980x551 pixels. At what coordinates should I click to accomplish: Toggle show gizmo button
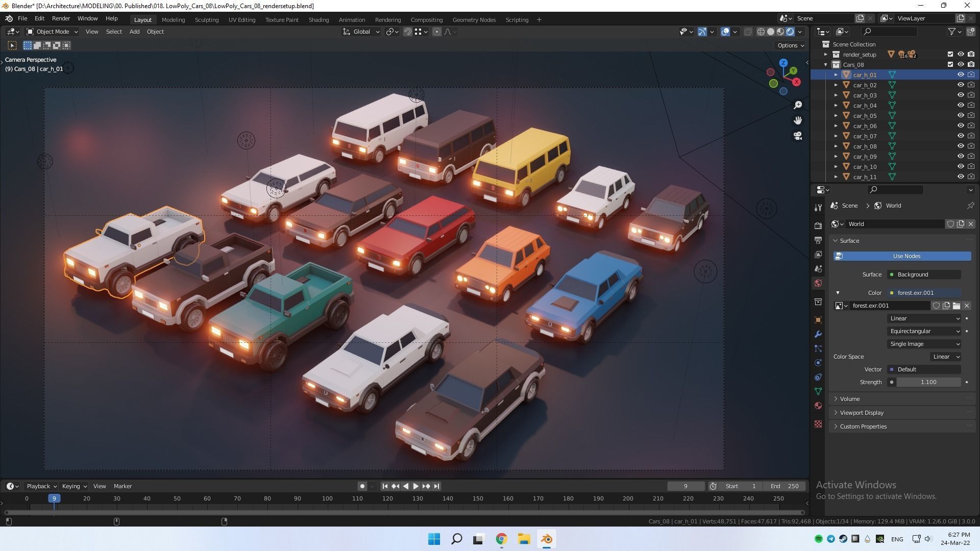702,32
